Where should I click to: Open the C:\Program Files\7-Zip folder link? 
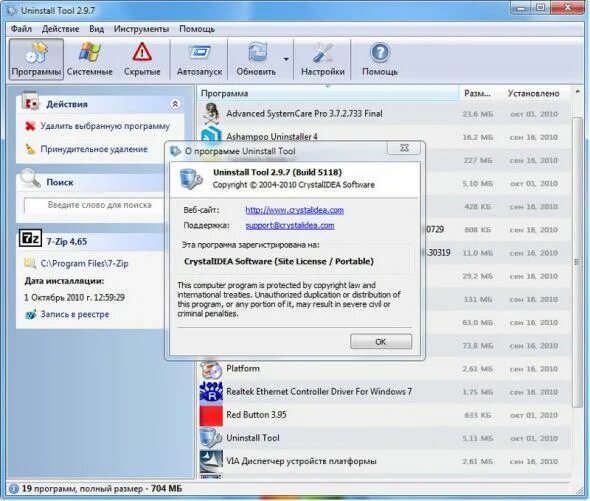(84, 263)
